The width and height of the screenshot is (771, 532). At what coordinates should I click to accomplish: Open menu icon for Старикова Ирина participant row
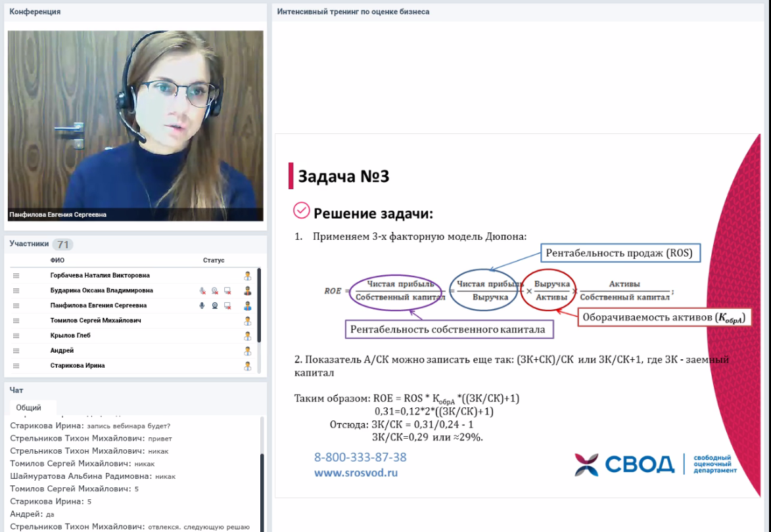tap(16, 366)
